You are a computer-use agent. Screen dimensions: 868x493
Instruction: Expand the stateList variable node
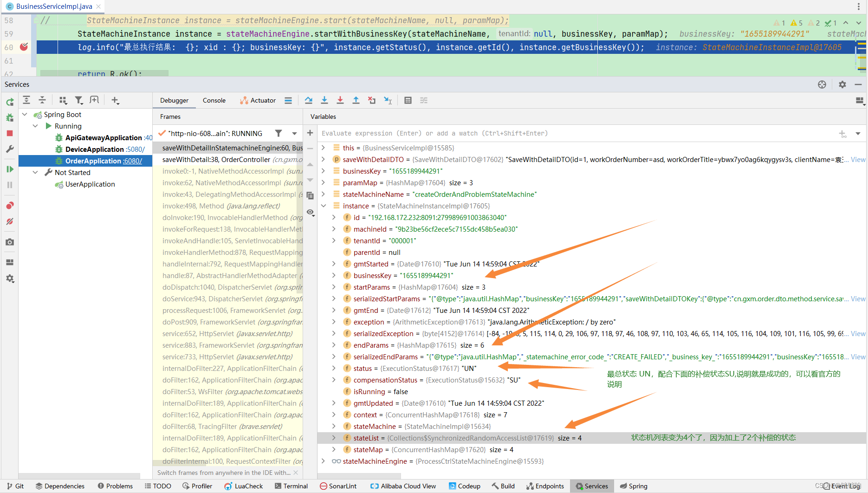click(334, 438)
